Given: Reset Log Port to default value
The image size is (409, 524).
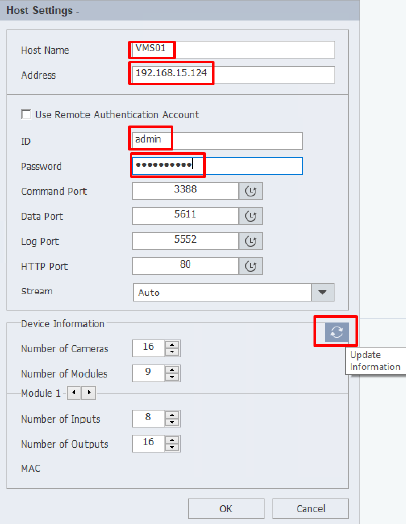Looking at the screenshot, I should point(251,241).
